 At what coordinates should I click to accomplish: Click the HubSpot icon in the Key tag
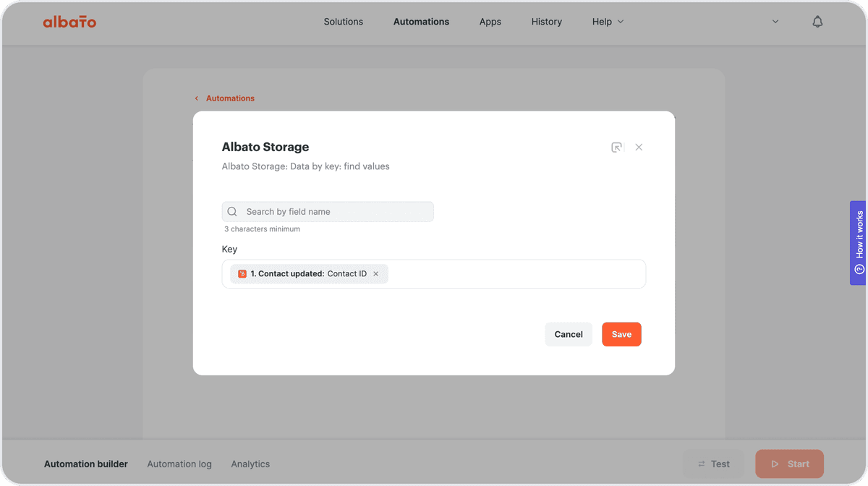pos(242,274)
